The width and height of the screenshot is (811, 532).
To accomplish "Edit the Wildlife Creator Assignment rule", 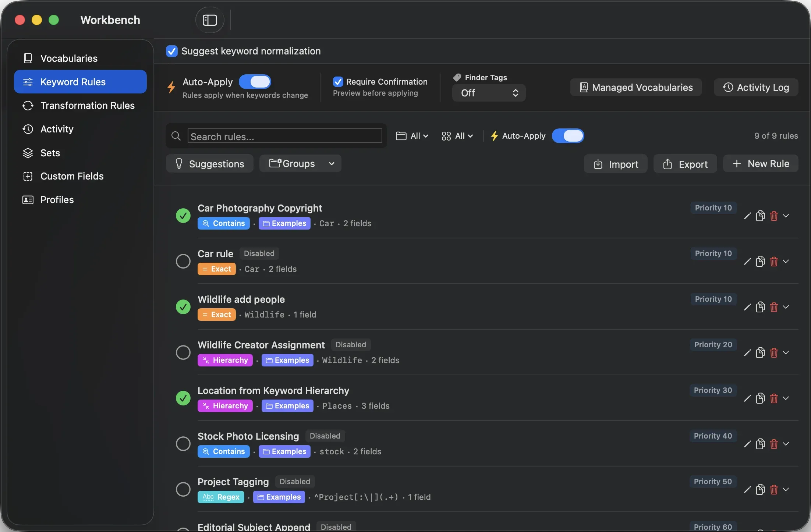I will [747, 353].
